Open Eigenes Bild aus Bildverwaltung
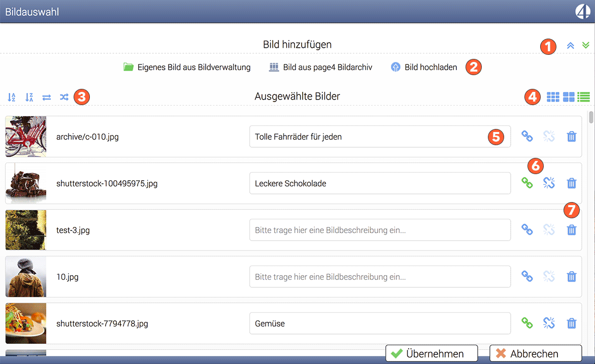The image size is (595, 364). (x=187, y=67)
